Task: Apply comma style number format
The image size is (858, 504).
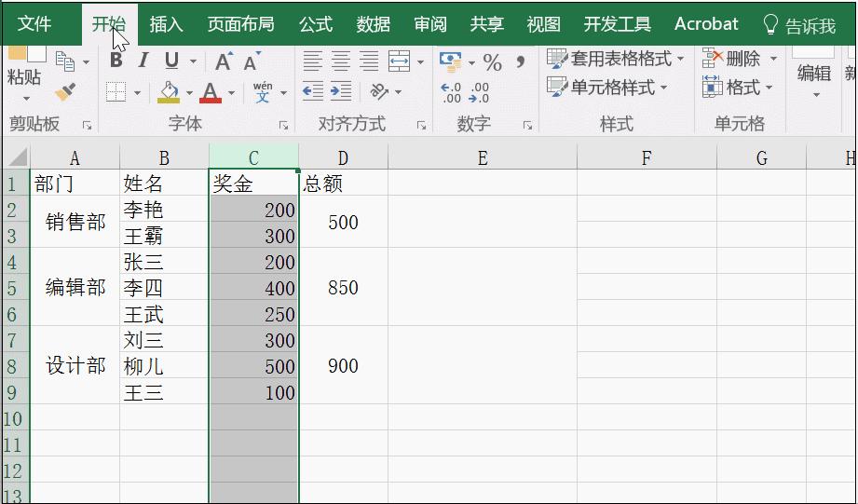Action: pyautogui.click(x=521, y=61)
